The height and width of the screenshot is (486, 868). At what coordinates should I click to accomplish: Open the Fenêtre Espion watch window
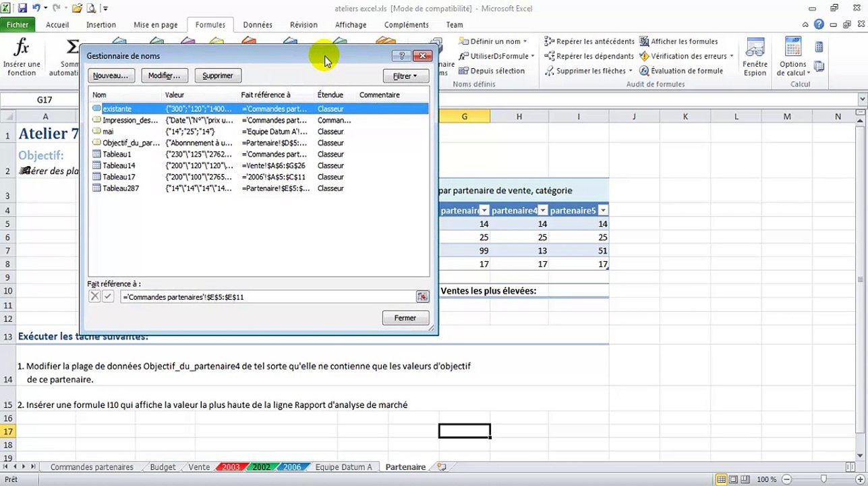(x=755, y=57)
